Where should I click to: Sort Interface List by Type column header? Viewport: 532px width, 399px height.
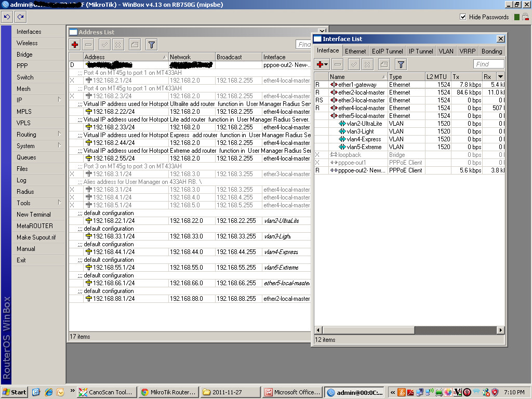point(406,77)
